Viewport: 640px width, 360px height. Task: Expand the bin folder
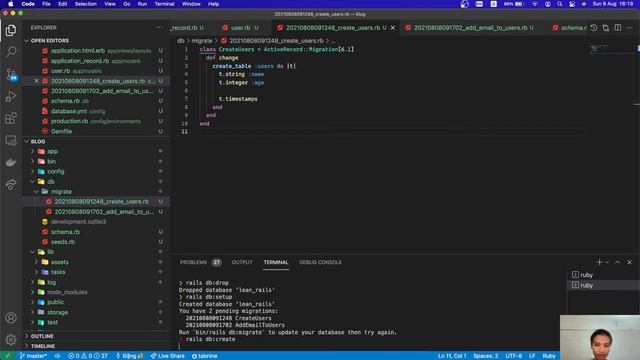click(96, 161)
